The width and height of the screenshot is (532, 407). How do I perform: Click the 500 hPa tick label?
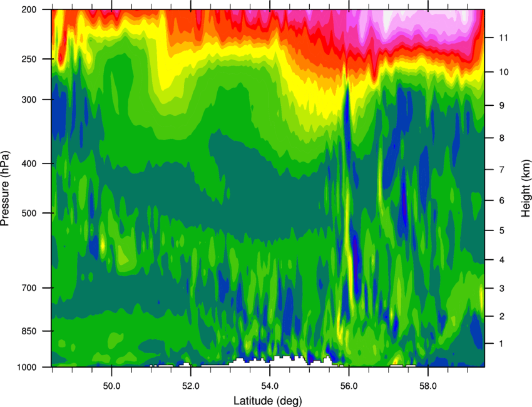pos(29,213)
